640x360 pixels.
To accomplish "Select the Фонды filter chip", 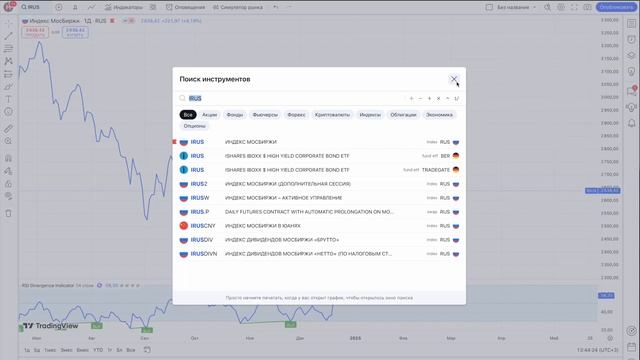I will coord(235,115).
